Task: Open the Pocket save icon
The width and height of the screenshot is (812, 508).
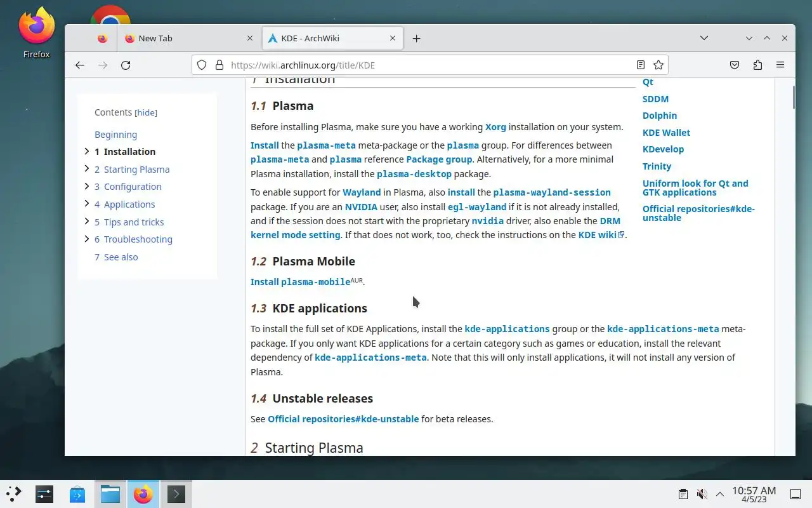Action: (x=735, y=65)
